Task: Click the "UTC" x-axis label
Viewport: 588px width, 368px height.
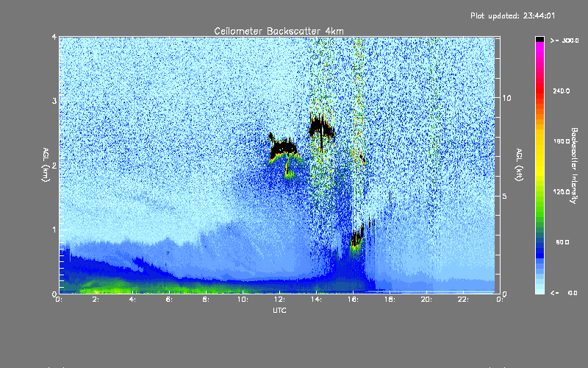Action: click(279, 310)
